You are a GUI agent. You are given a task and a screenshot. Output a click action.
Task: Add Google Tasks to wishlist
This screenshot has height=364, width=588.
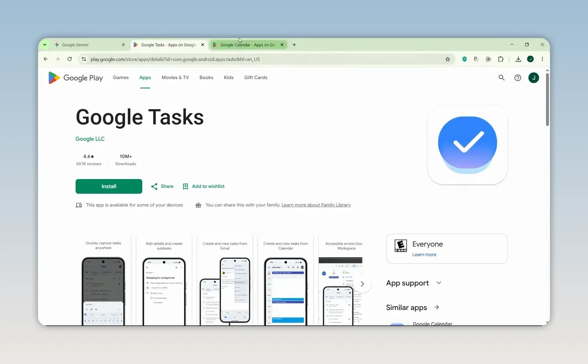tap(204, 186)
